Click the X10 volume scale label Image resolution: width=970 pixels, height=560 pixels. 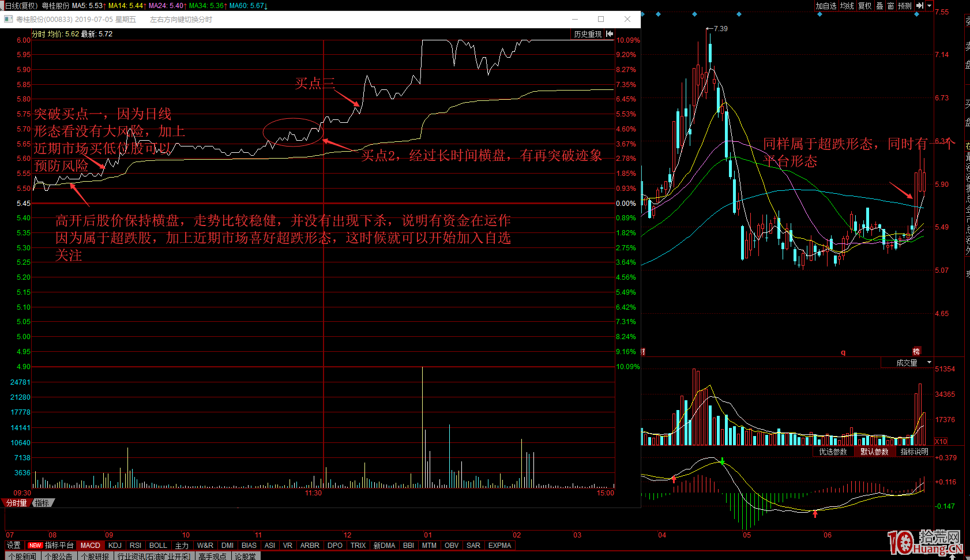coord(941,441)
